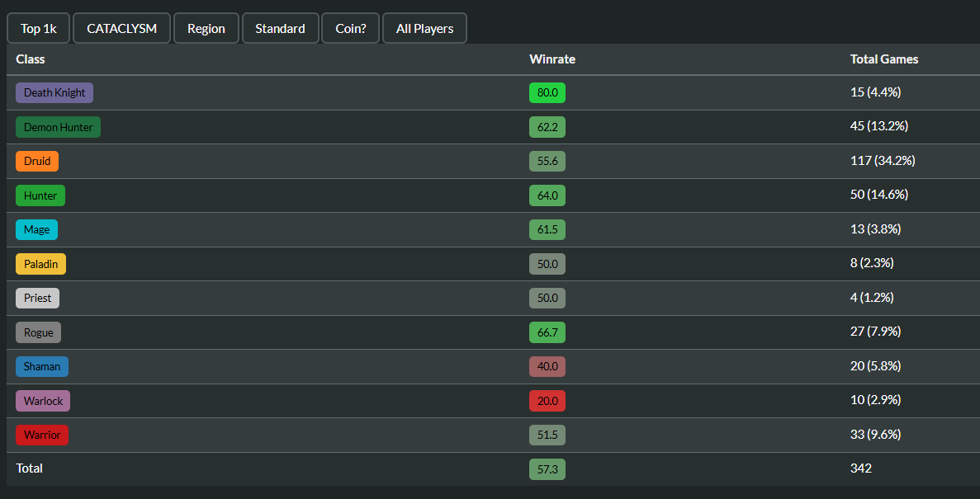Open the Region filter dropdown
Screen dimensions: 980x499
(206, 28)
